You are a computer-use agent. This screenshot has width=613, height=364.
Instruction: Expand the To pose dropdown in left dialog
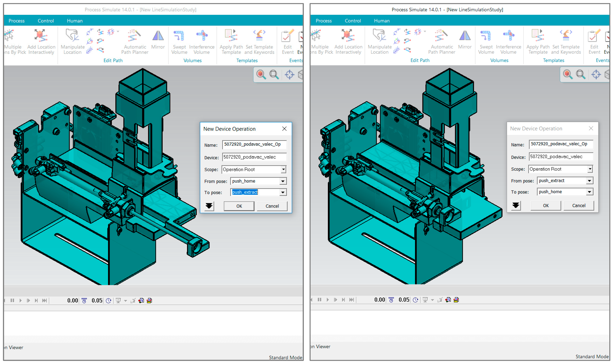coord(283,193)
